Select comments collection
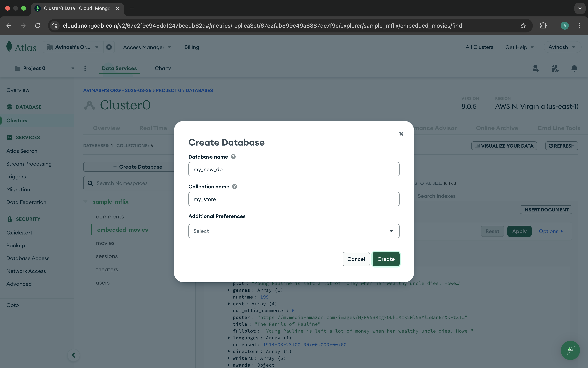The image size is (588, 368). pos(110,217)
